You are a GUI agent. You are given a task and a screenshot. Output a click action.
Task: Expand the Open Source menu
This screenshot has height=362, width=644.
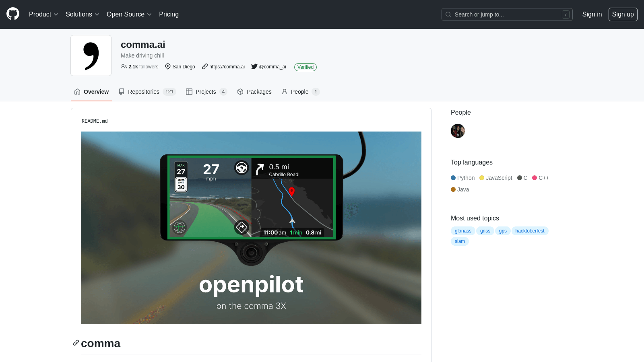pyautogui.click(x=129, y=14)
